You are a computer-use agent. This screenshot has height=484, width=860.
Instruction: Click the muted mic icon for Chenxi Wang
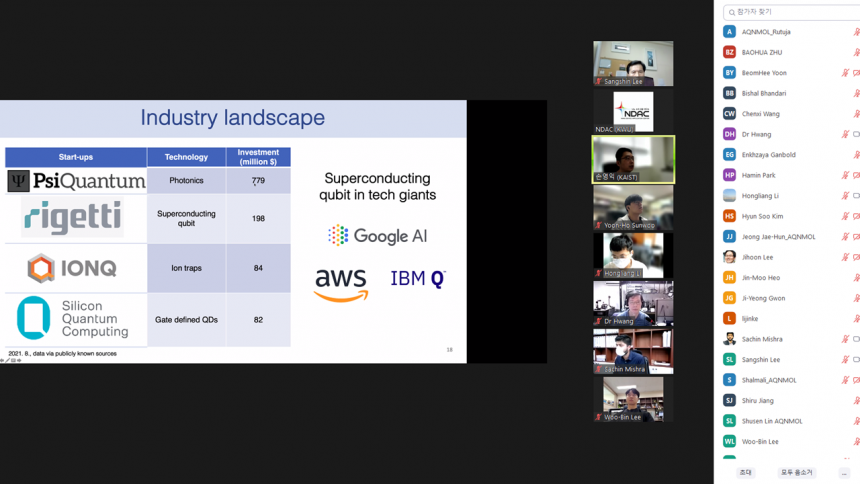(x=856, y=114)
